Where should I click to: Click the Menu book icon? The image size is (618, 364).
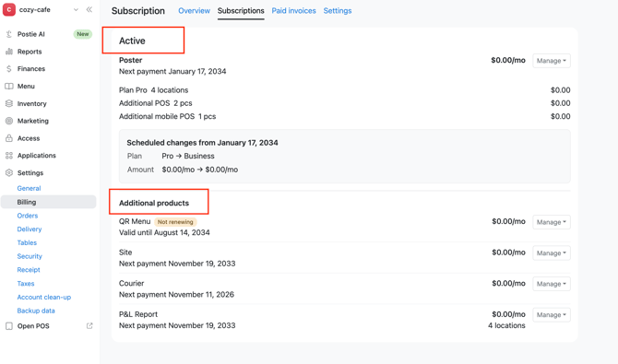(9, 87)
